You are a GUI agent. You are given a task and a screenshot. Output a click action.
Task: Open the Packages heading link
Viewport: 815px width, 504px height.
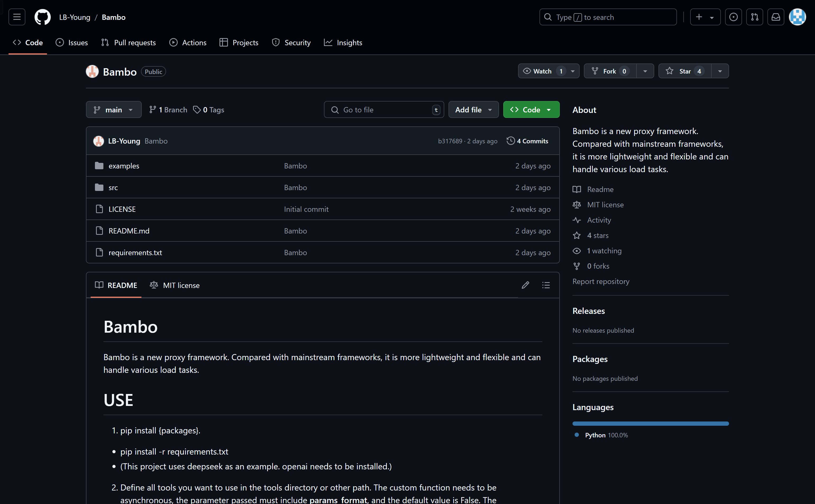coord(590,359)
